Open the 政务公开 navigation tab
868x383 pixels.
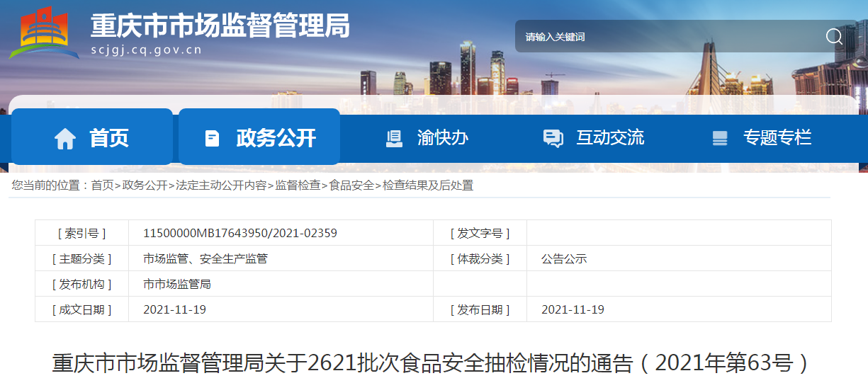pos(276,138)
